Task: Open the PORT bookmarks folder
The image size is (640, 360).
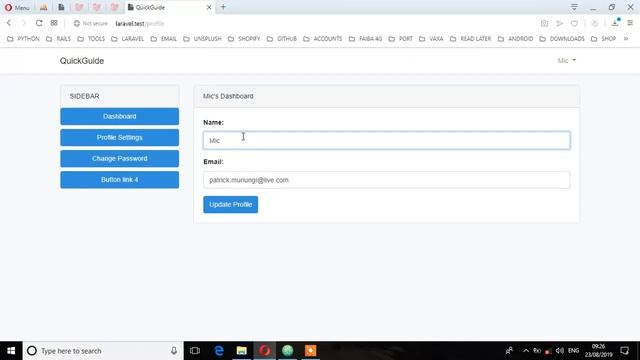Action: click(400, 39)
